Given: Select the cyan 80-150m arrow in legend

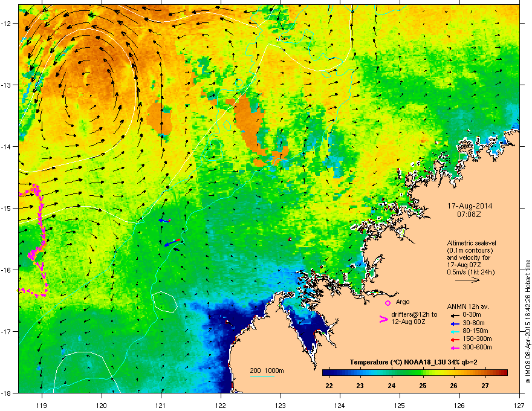Looking at the screenshot, I should tap(455, 332).
